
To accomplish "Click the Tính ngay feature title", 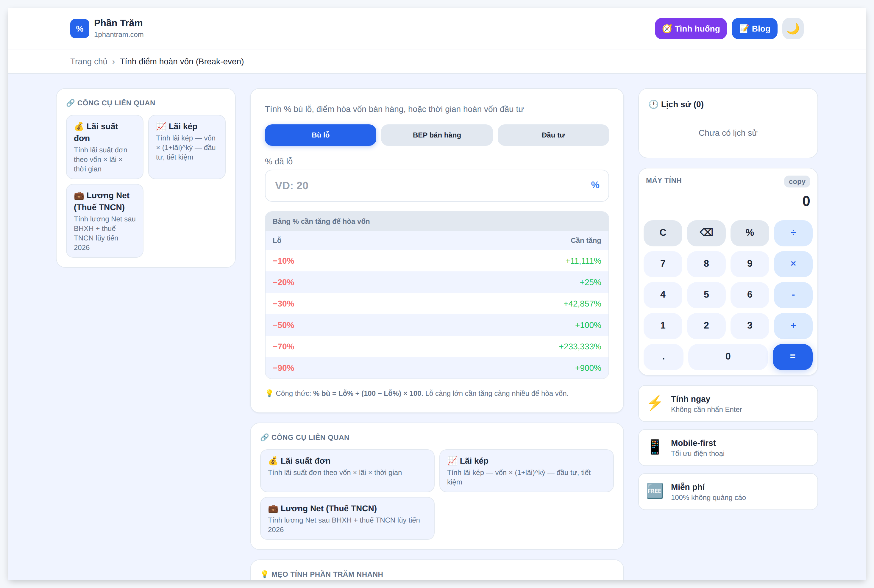I will [690, 399].
